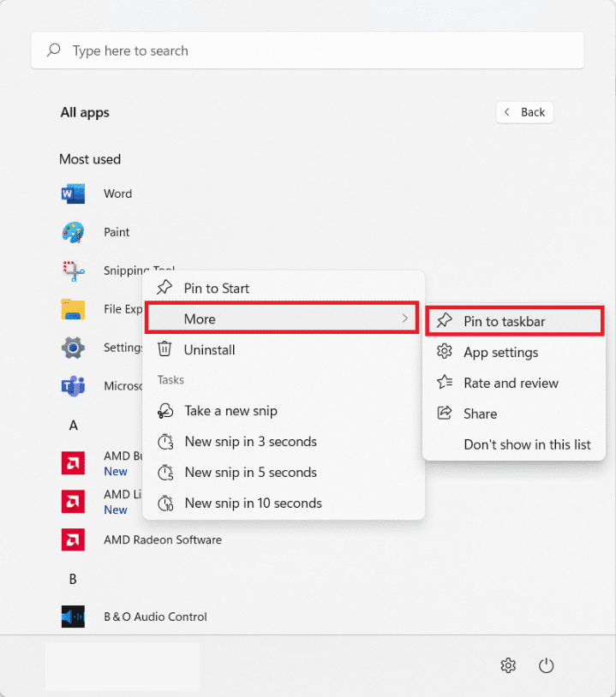Open Word from the Most used list

click(117, 194)
